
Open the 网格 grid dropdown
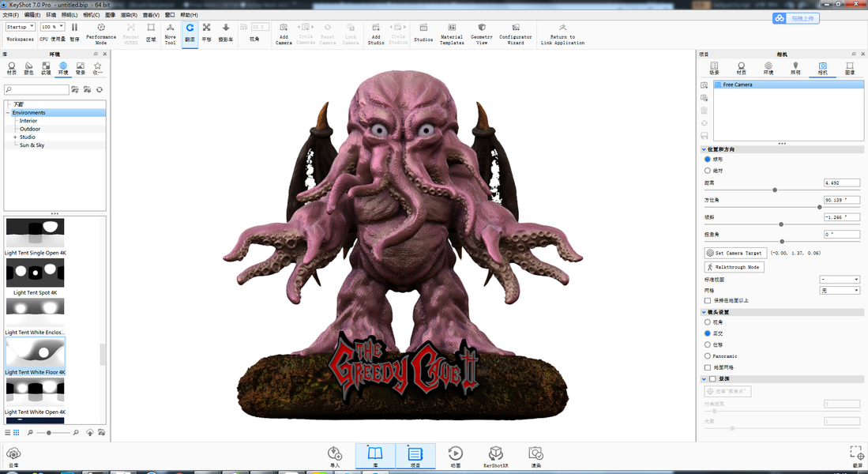(x=840, y=290)
